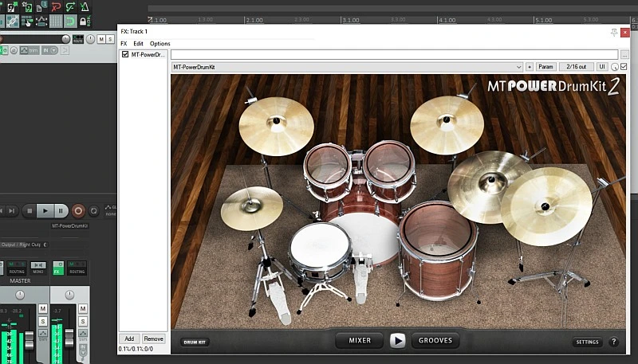Viewport: 638px width, 364px height.
Task: Click the UI button
Action: click(602, 67)
